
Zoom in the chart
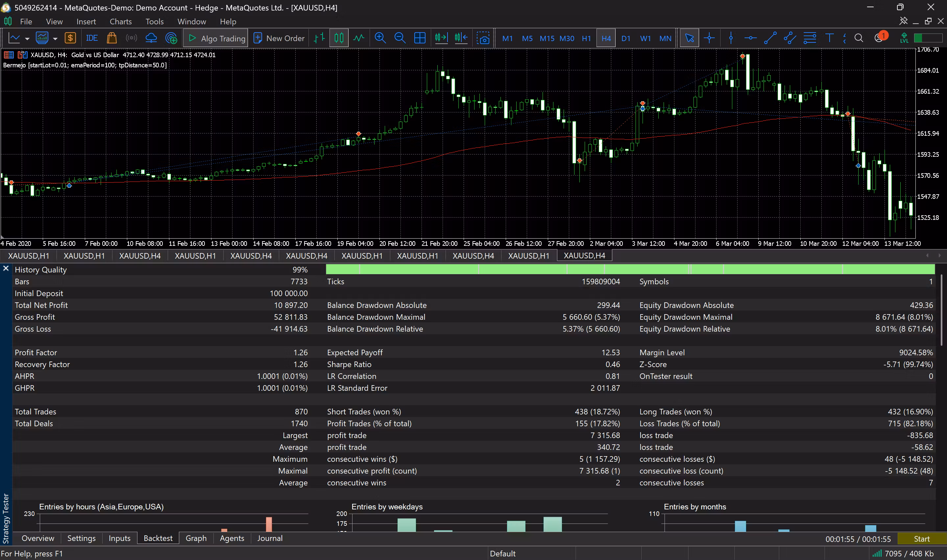point(380,38)
